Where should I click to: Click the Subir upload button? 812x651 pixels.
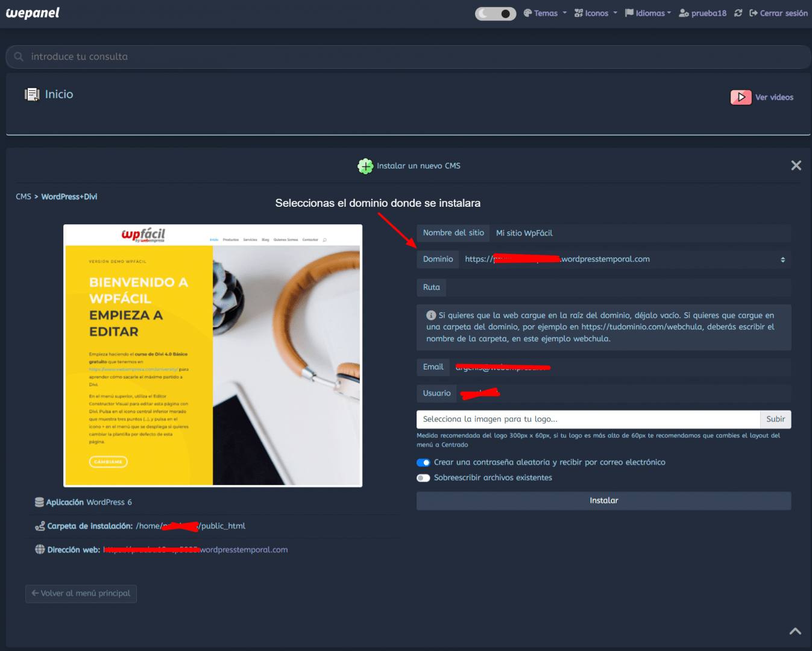[x=775, y=420]
